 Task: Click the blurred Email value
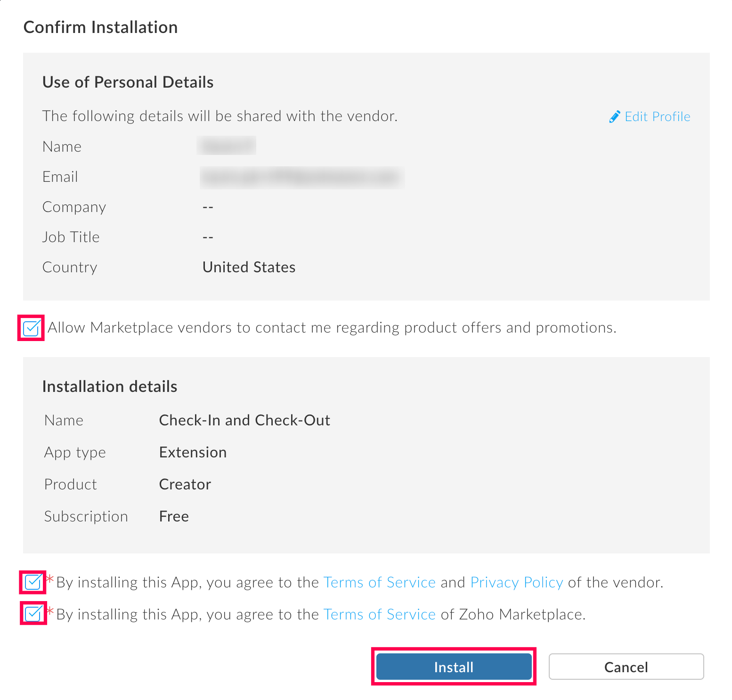click(x=301, y=177)
